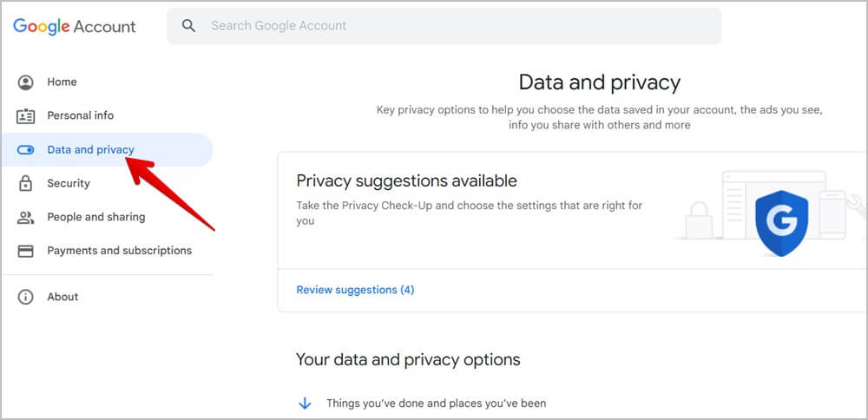Select Data and privacy in sidebar
Screen dimensions: 868x420
coord(90,150)
